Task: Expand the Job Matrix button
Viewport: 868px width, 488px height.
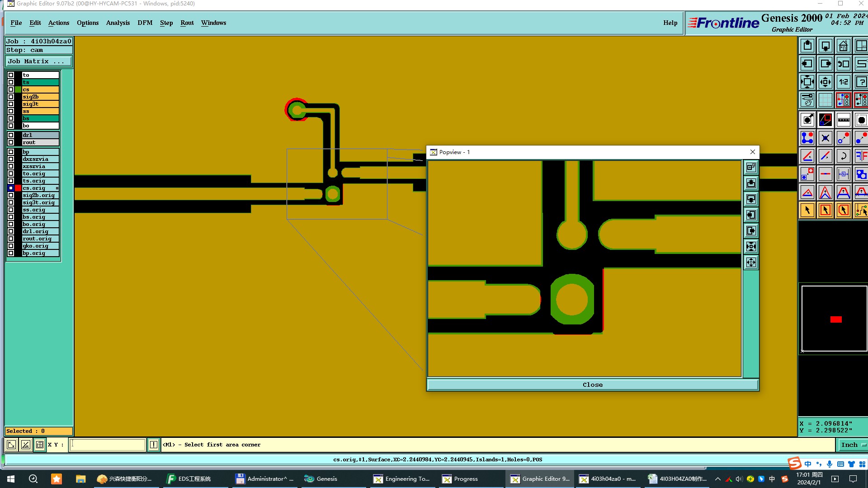Action: [x=38, y=61]
